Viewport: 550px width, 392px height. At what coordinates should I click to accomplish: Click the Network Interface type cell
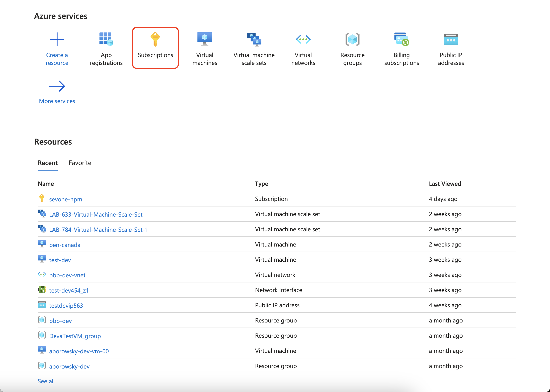click(x=279, y=290)
